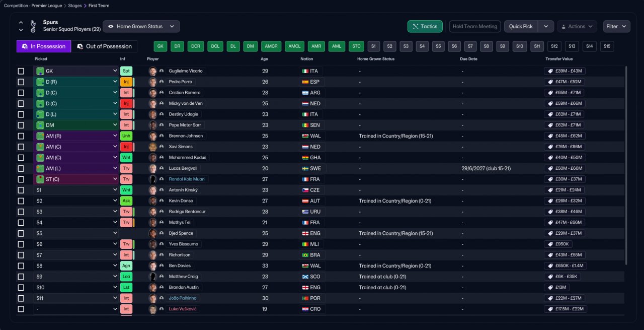The height and width of the screenshot is (330, 644).
Task: Click the down chevron beside Spurs crest
Action: (x=21, y=30)
